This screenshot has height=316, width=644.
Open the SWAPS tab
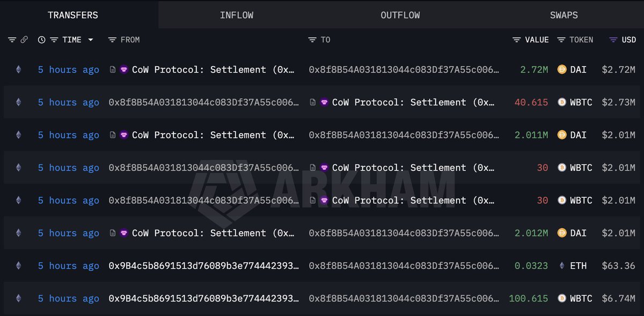[563, 15]
